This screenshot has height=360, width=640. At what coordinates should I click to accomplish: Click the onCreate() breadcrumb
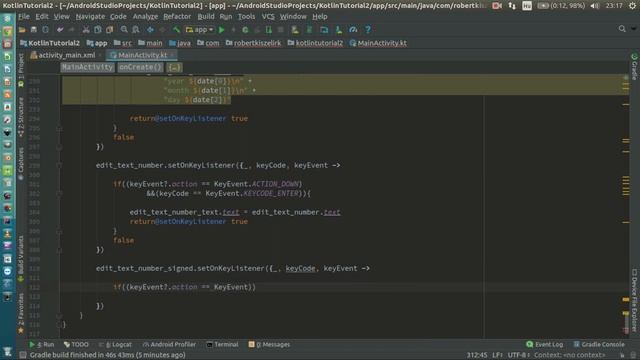(140, 67)
